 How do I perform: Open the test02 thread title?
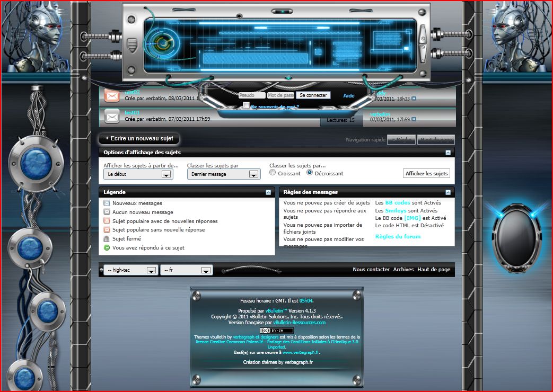point(132,92)
